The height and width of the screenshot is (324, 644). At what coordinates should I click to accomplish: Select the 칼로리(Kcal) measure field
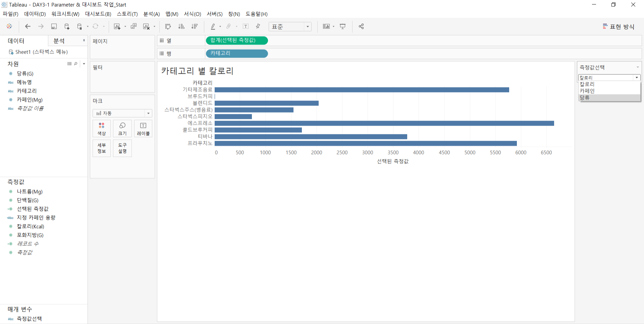(x=31, y=226)
